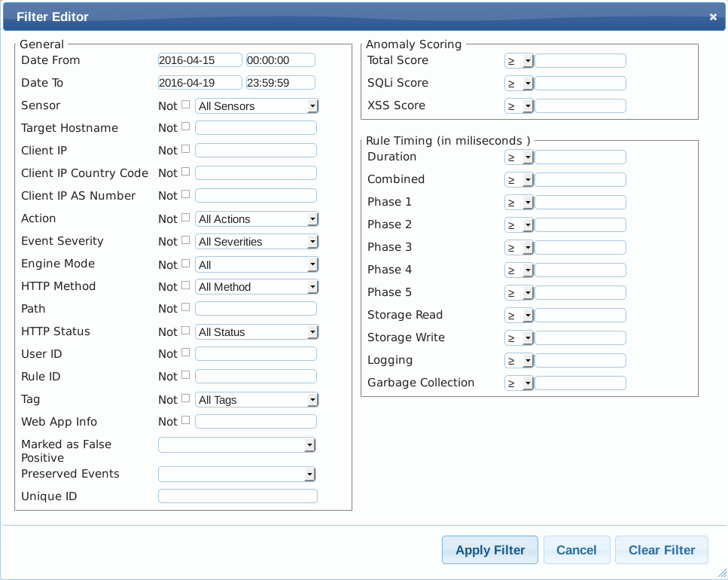Open the All Tags dropdown
Screen dimensions: 728x580
[x=257, y=400]
